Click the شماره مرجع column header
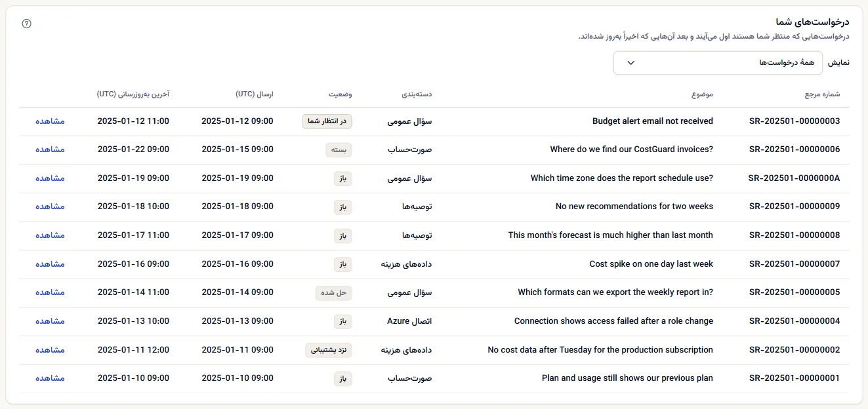This screenshot has width=868, height=409. click(823, 94)
